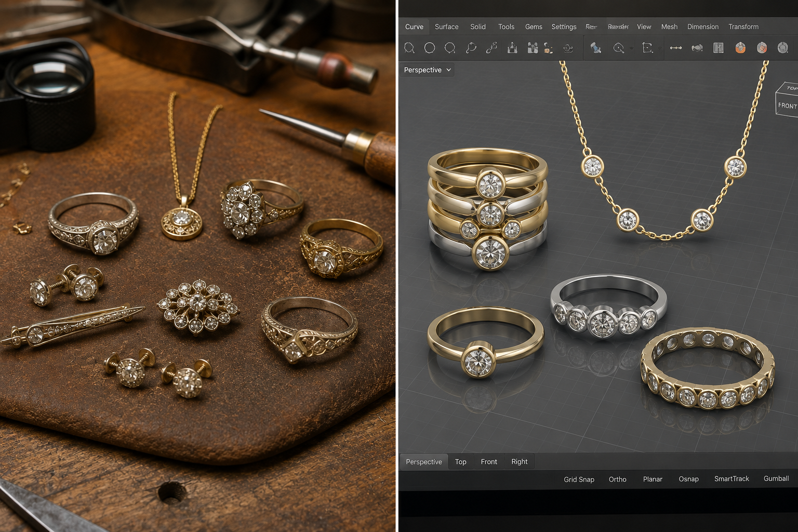The height and width of the screenshot is (532, 798).
Task: Toggle Ortho mode
Action: point(617,479)
